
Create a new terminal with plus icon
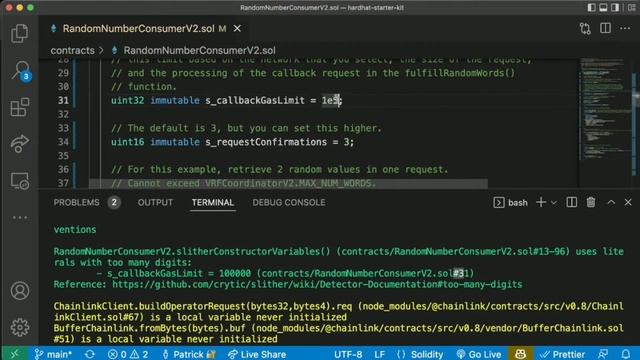click(x=541, y=202)
